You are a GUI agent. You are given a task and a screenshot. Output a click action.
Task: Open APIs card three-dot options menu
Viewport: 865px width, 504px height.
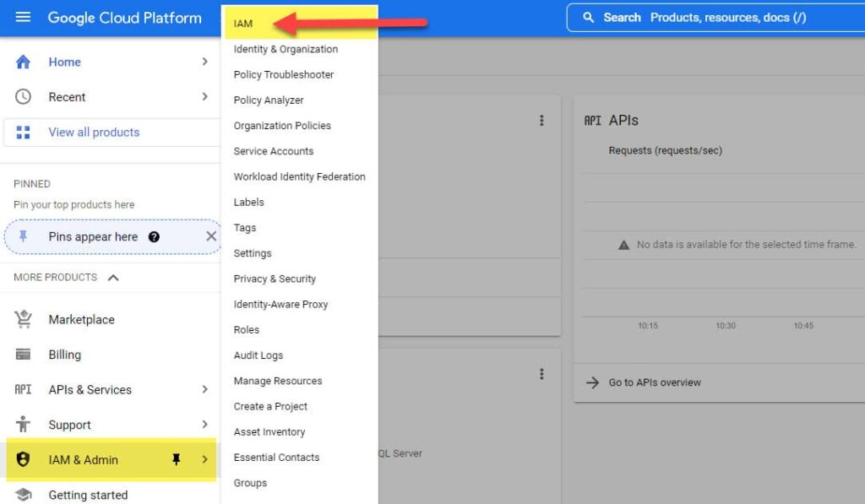[x=541, y=121]
